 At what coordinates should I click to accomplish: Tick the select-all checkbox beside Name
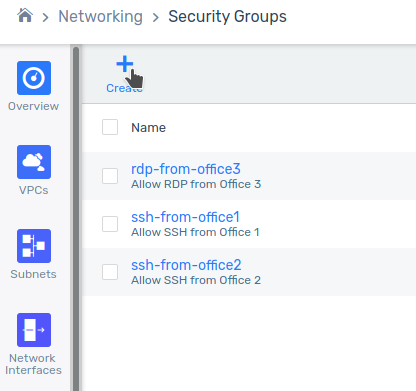click(110, 127)
